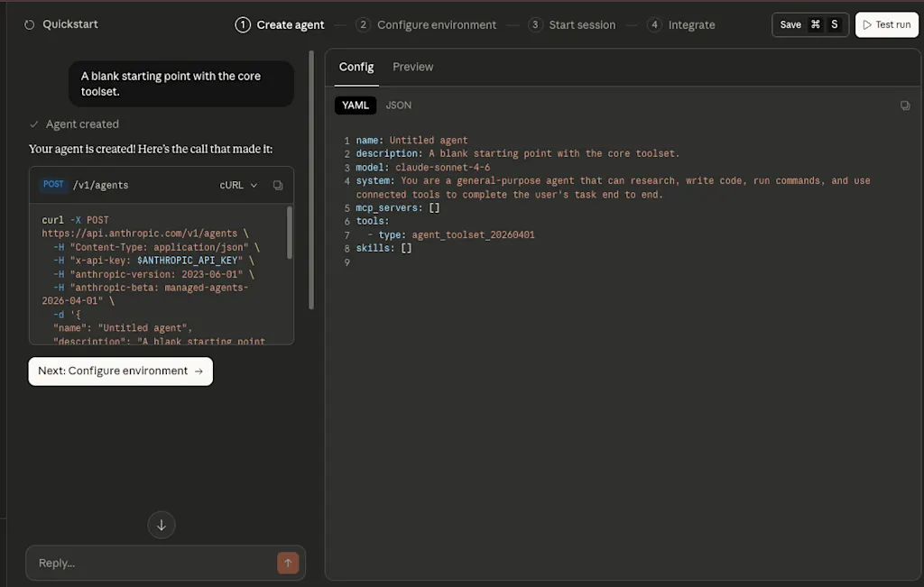Copy the cURL request snippet
Screen dimensions: 924x587
(x=278, y=185)
